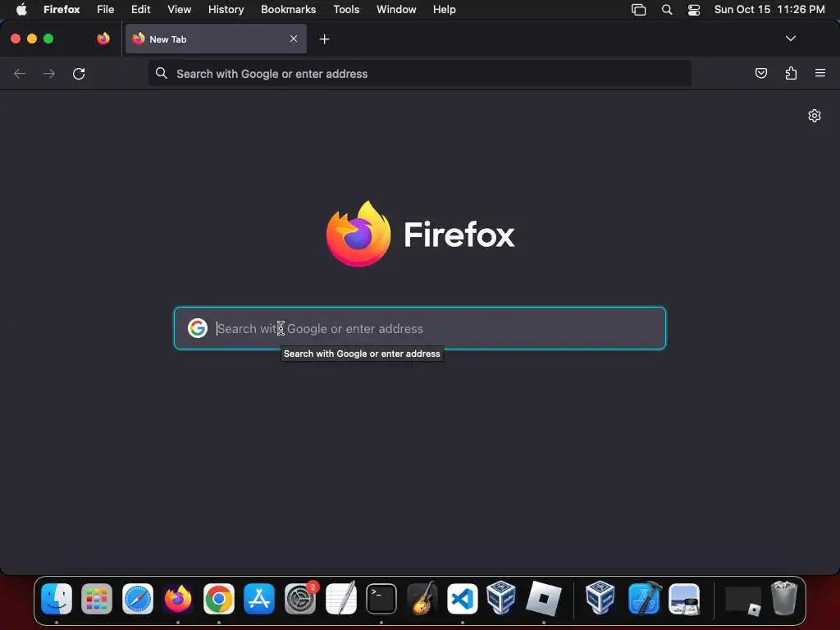Open the Firefox application hamburger menu
840x630 pixels.
pos(820,73)
